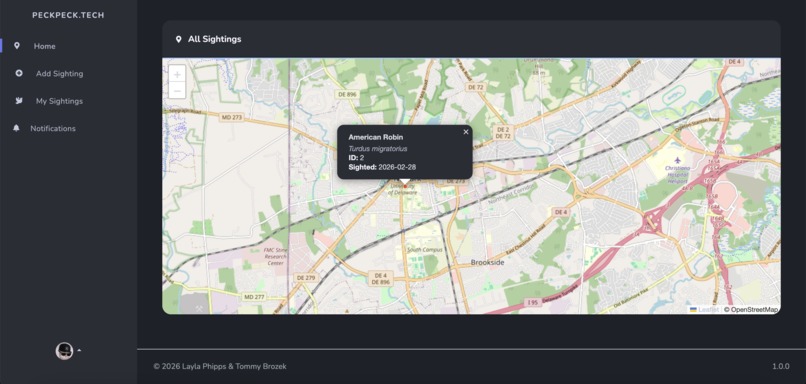Click the Home map pin icon
Image resolution: width=806 pixels, height=384 pixels.
click(x=17, y=46)
